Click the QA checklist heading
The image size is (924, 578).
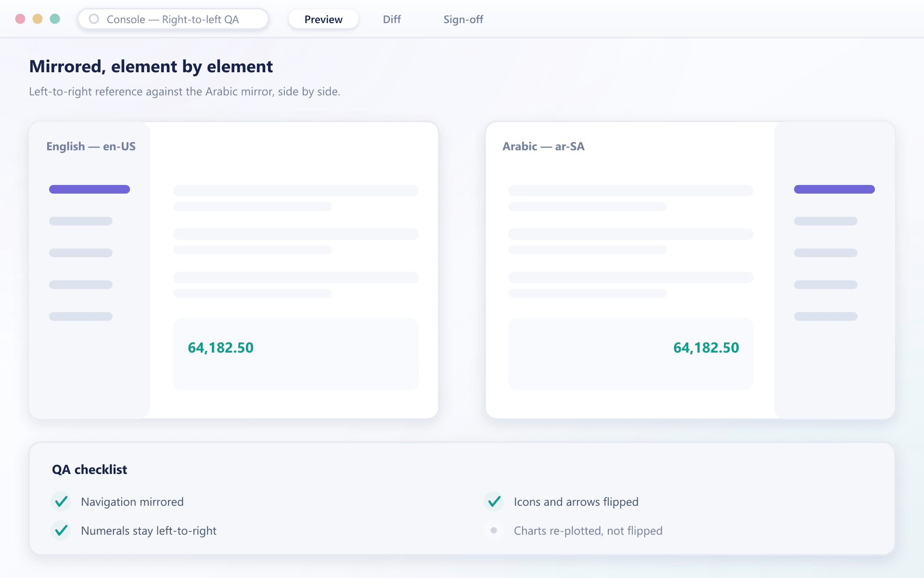[x=90, y=470]
